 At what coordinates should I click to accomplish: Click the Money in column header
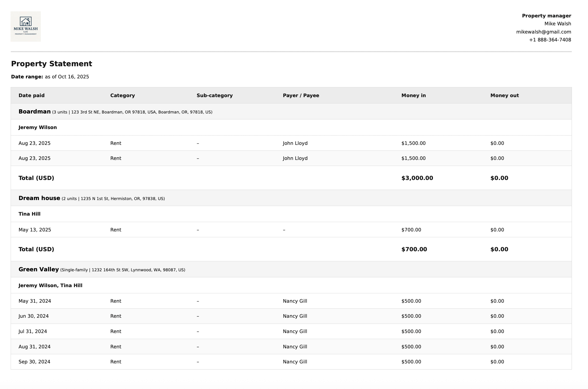[x=413, y=96]
